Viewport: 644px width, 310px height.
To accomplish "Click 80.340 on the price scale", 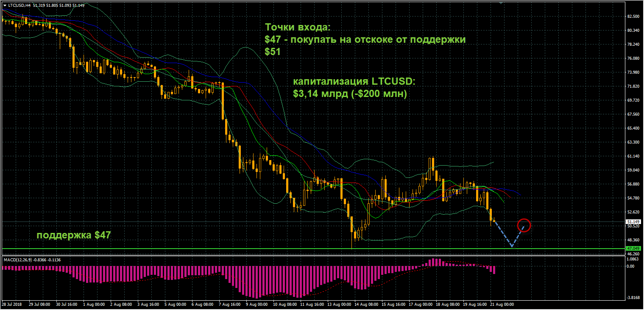I will (x=633, y=30).
